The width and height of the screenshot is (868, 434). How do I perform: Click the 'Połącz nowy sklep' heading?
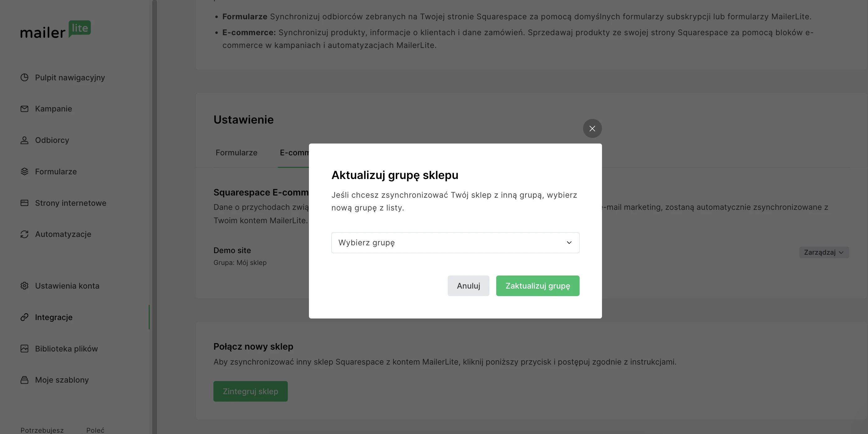point(253,347)
